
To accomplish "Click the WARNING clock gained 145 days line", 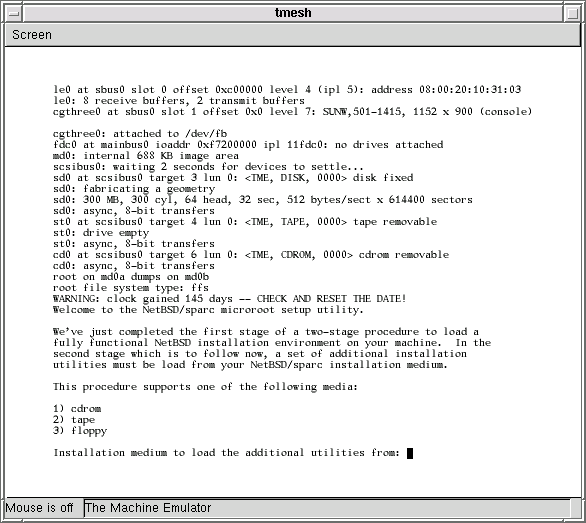I will [x=229, y=299].
